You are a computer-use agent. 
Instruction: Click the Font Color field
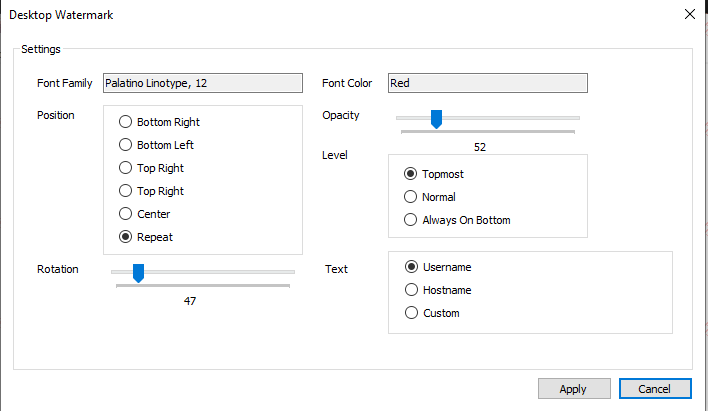point(487,83)
